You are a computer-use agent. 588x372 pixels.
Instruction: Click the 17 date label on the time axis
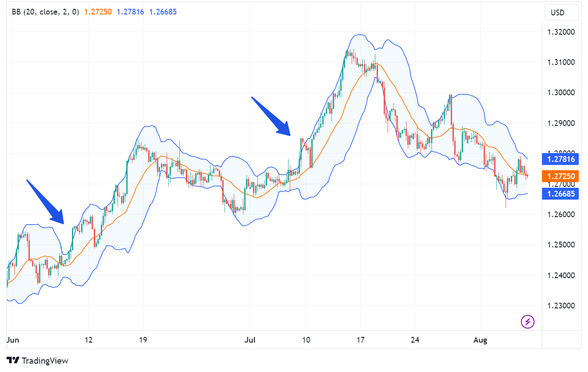click(360, 340)
